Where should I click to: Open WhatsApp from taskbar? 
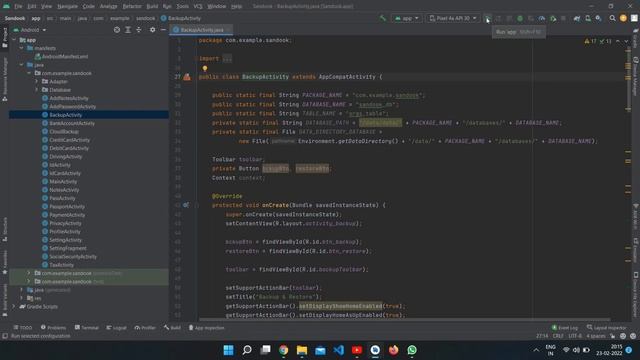pyautogui.click(x=412, y=350)
